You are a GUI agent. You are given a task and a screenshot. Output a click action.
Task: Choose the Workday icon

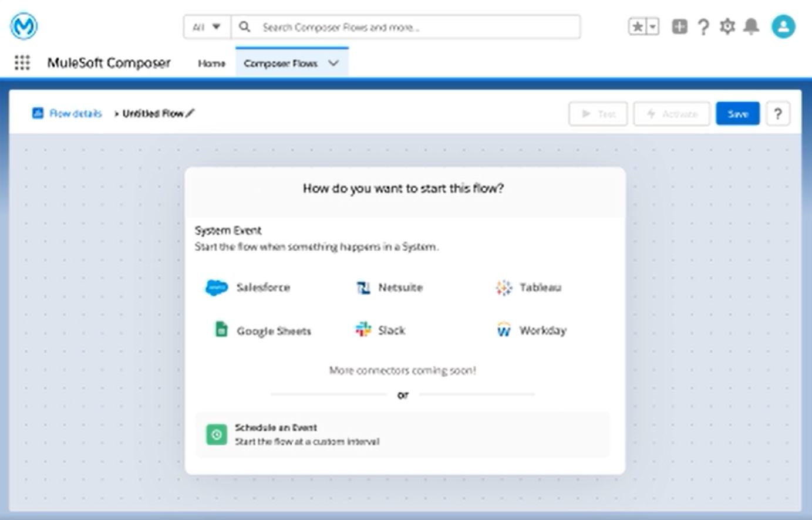point(504,330)
